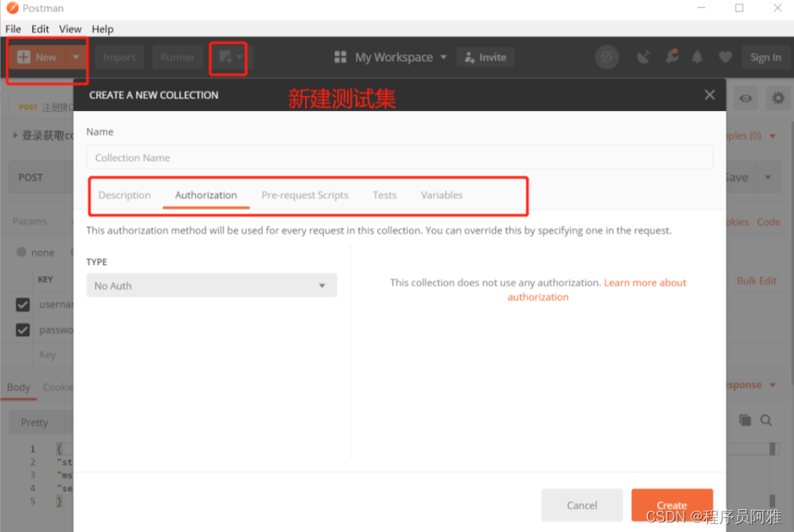This screenshot has height=532, width=794.
Task: Copy the response with the copy icon
Action: point(745,419)
